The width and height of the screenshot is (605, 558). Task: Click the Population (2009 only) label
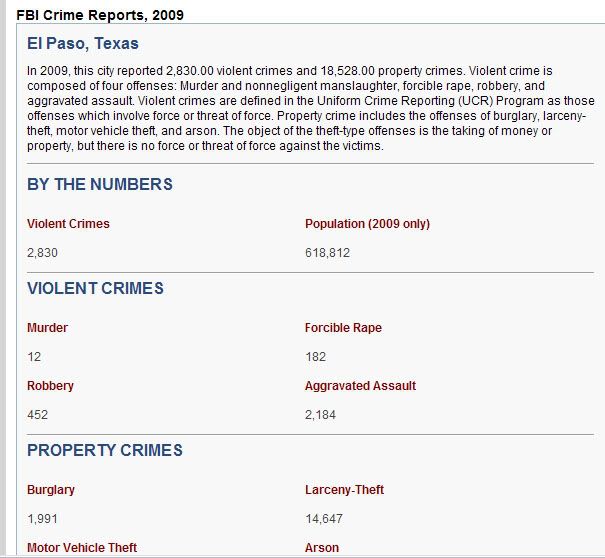pyautogui.click(x=367, y=224)
